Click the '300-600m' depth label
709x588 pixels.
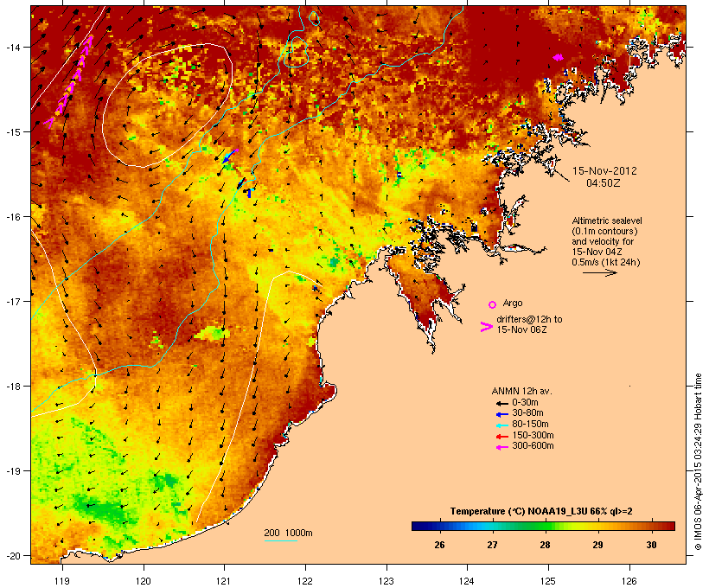[x=533, y=446]
